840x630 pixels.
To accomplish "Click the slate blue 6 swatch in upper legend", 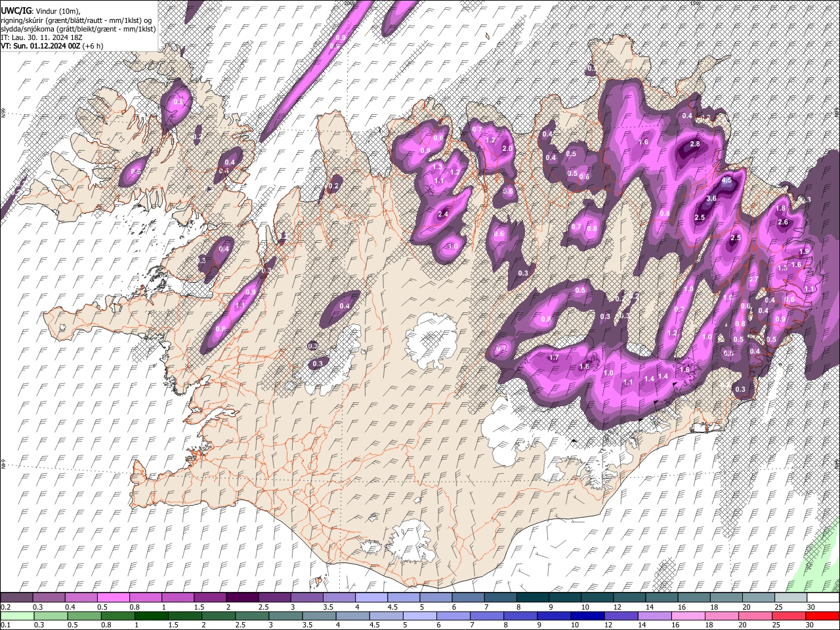I will pos(469,597).
